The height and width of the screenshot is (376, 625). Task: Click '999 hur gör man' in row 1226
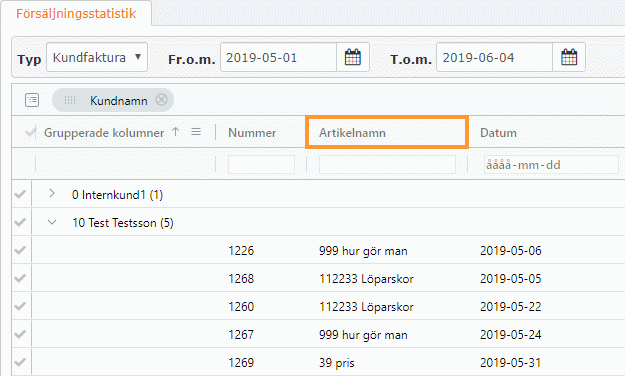pyautogui.click(x=363, y=251)
